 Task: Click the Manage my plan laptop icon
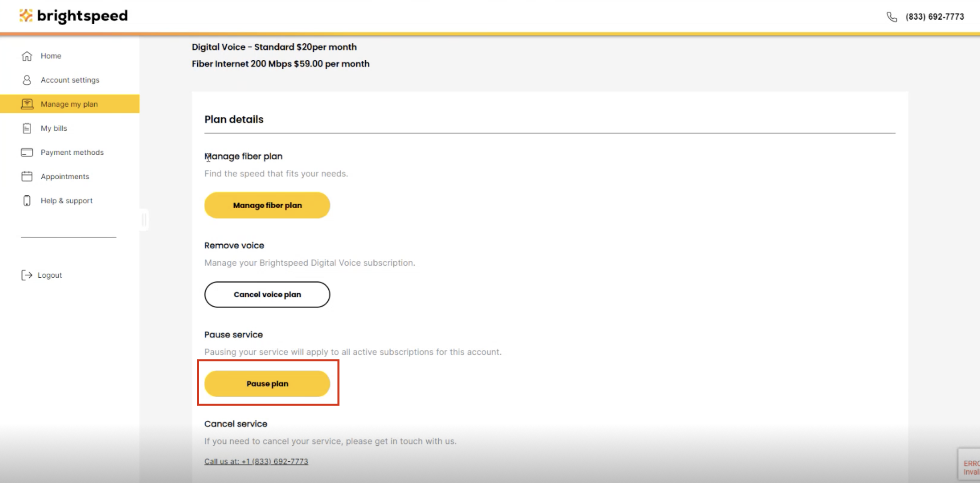(x=27, y=104)
